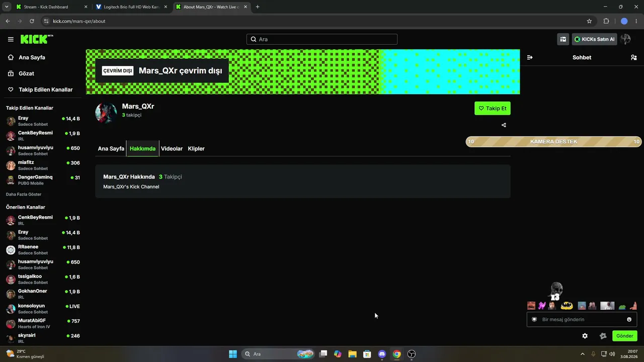Switch to the Ana Sayfa channel tab
Image resolution: width=644 pixels, height=362 pixels.
(x=111, y=149)
